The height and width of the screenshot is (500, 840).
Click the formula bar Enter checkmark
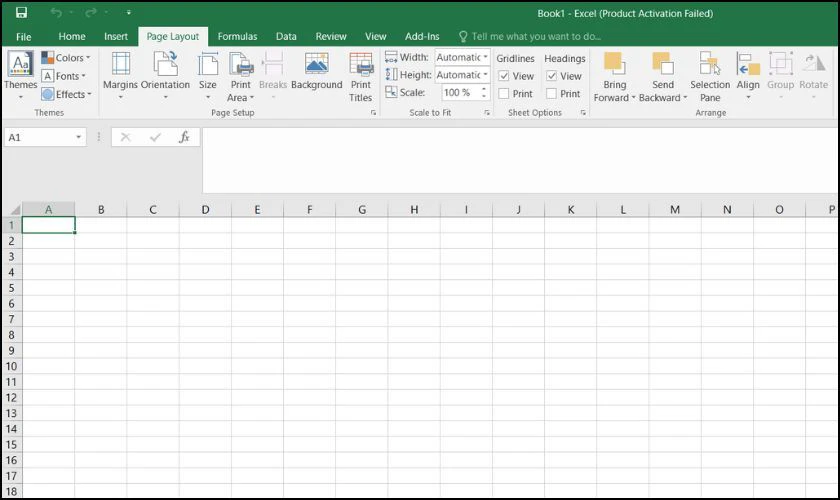pos(155,137)
